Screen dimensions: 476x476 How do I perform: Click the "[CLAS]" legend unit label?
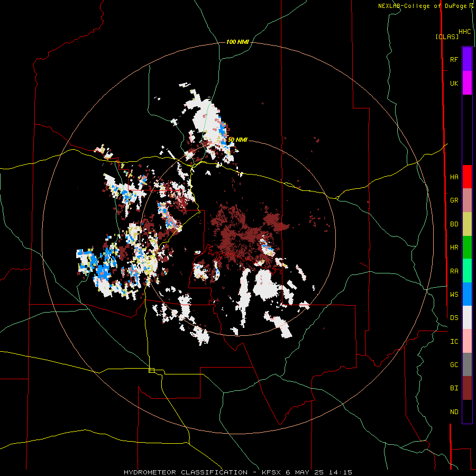coord(447,36)
